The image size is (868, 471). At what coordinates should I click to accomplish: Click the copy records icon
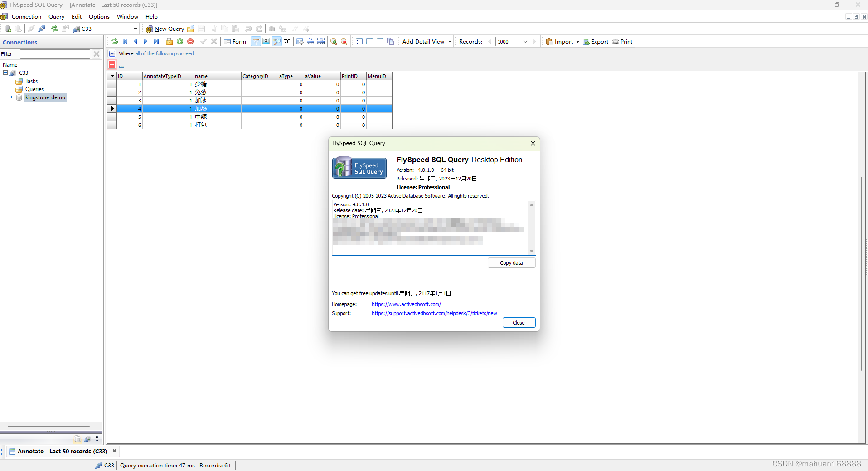(391, 42)
